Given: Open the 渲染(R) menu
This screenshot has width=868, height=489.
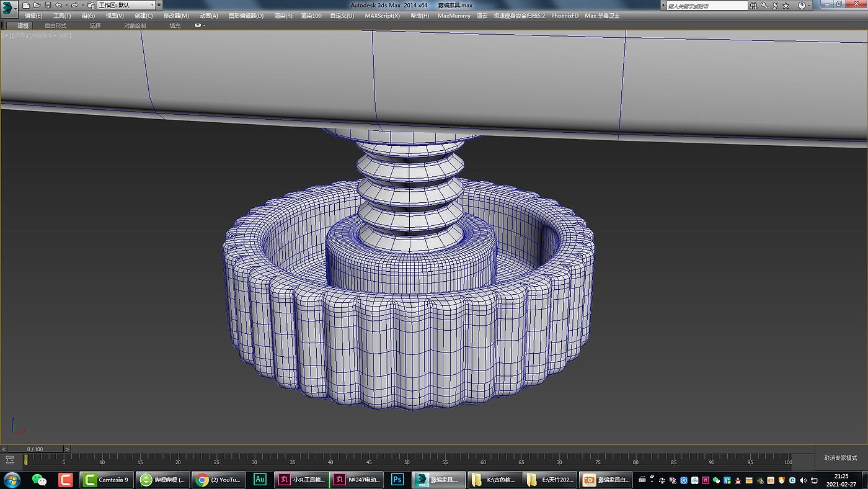Looking at the screenshot, I should pos(283,16).
